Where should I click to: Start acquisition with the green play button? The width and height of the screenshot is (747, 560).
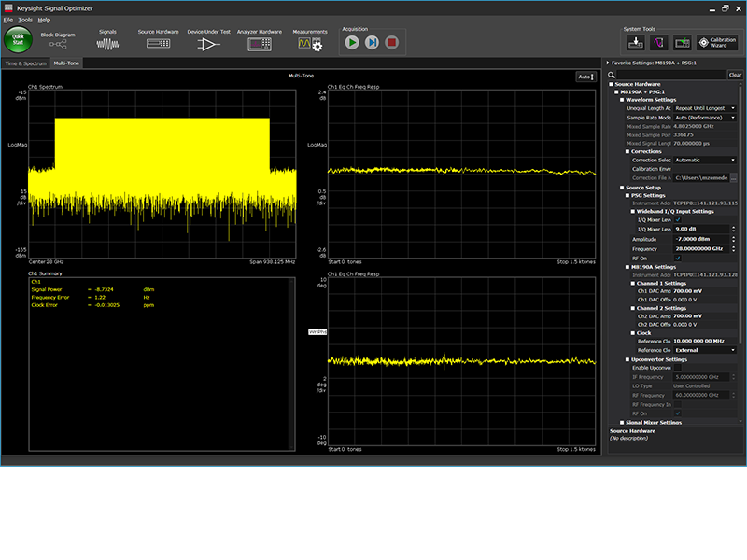[352, 42]
